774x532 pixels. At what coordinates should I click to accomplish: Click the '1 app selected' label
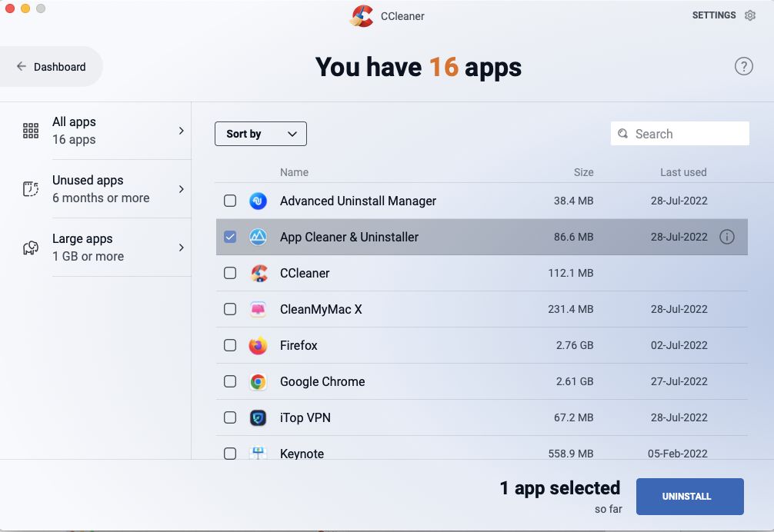coord(560,488)
